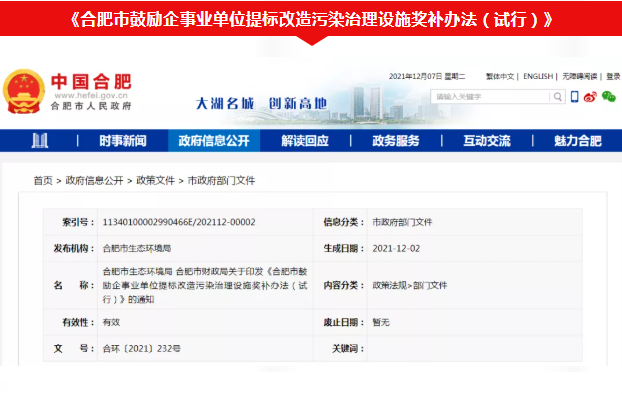Switch to 繁体中文 version
This screenshot has height=394, width=622.
tap(500, 76)
